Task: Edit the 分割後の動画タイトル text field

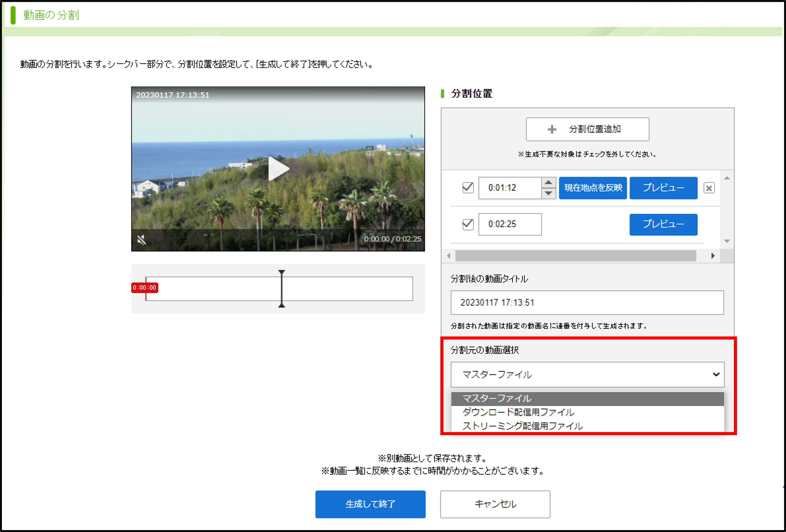Action: point(587,302)
